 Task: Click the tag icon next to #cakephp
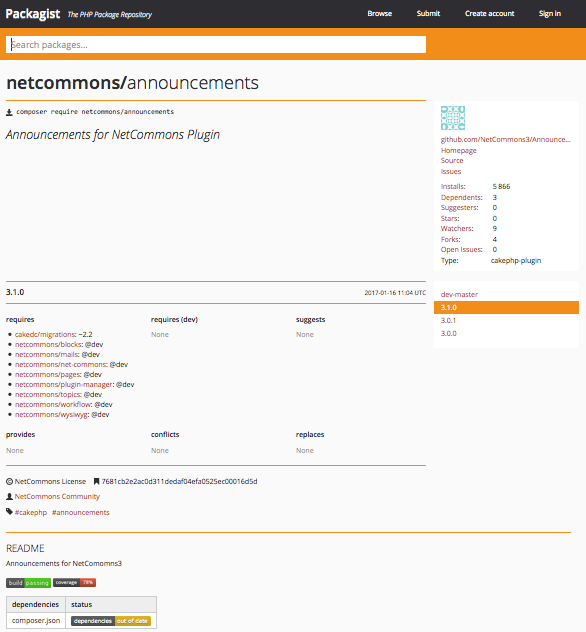pyautogui.click(x=9, y=512)
